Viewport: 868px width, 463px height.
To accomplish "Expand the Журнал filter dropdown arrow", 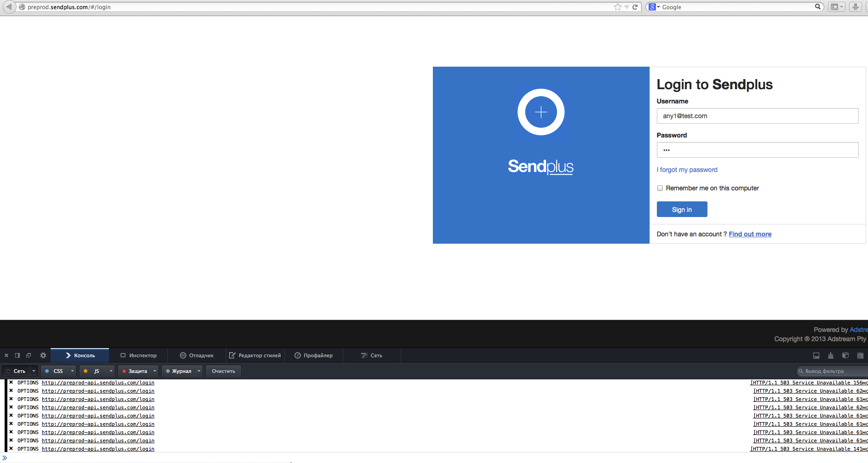I will [199, 371].
